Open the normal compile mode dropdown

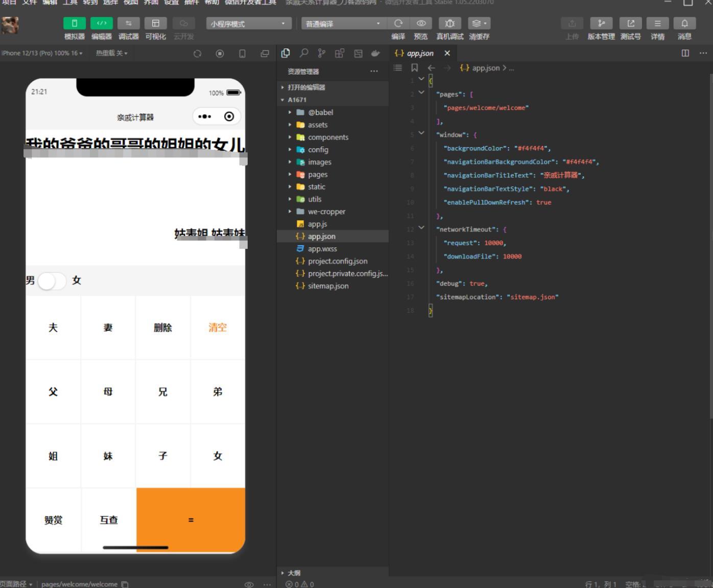click(343, 23)
